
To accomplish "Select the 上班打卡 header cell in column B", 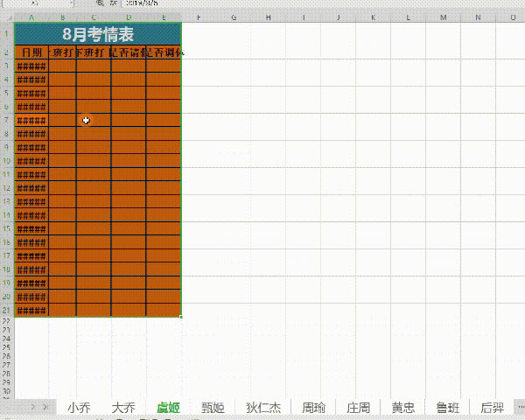I will pyautogui.click(x=63, y=52).
